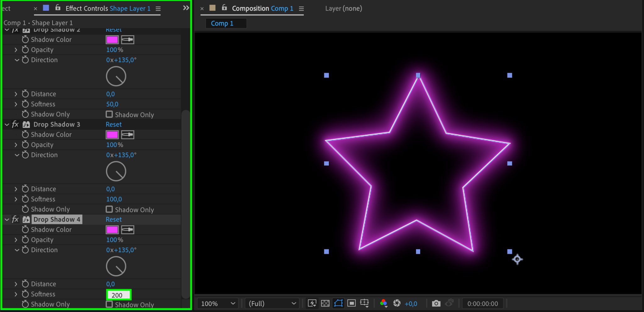Toggle mask and shape path visibility

point(338,303)
